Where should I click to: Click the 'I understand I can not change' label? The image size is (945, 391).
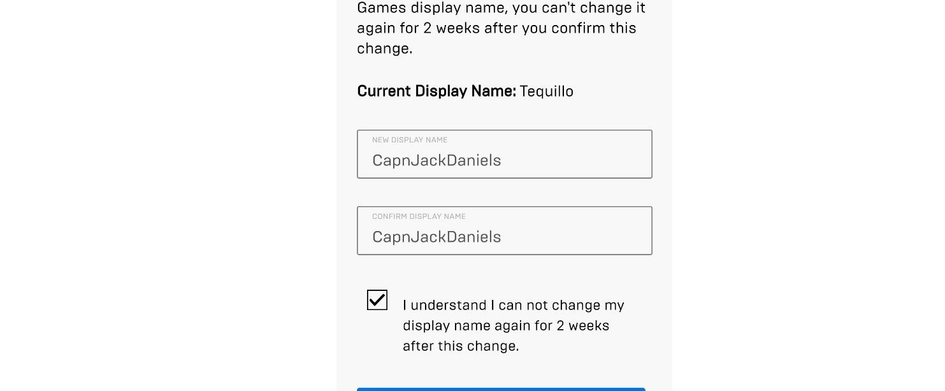[x=513, y=305]
